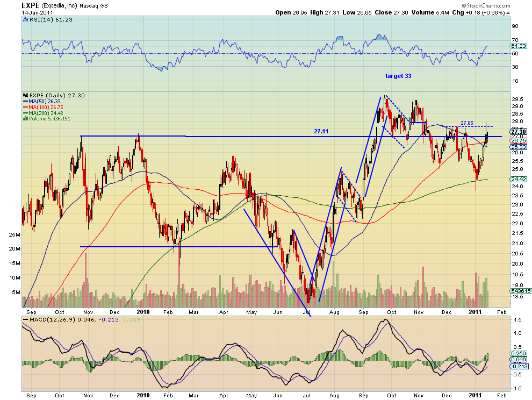Image resolution: width=532 pixels, height=400 pixels.
Task: Click the volume bars icon in the legend
Action: 25,118
